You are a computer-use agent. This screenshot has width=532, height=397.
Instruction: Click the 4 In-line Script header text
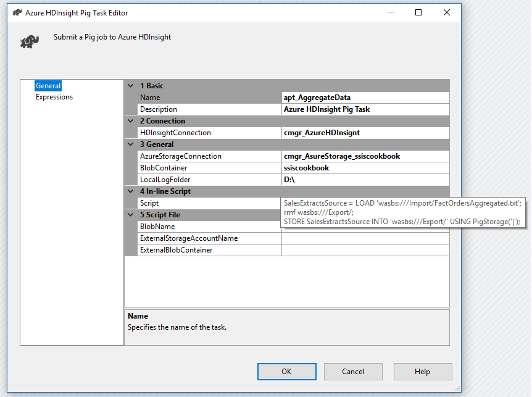[165, 191]
